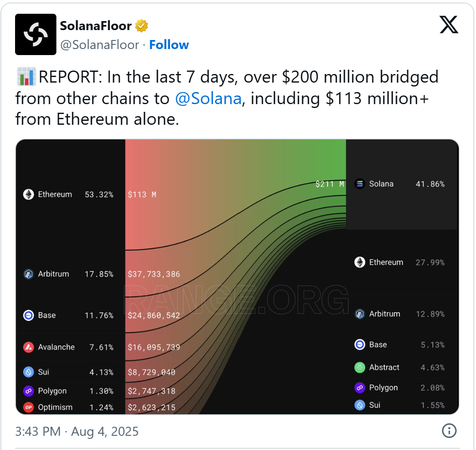Click the Sui icon in left column

tap(28, 372)
